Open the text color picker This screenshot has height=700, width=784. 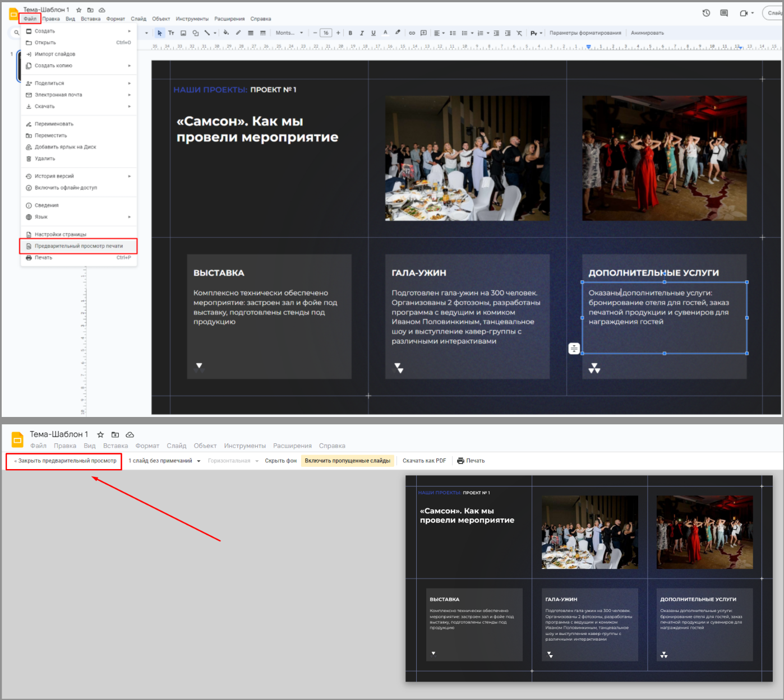pyautogui.click(x=385, y=33)
